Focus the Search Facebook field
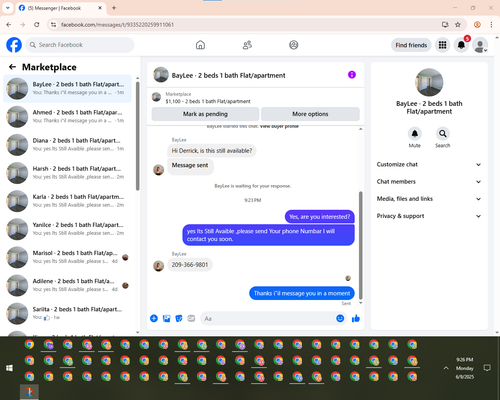 click(80, 45)
